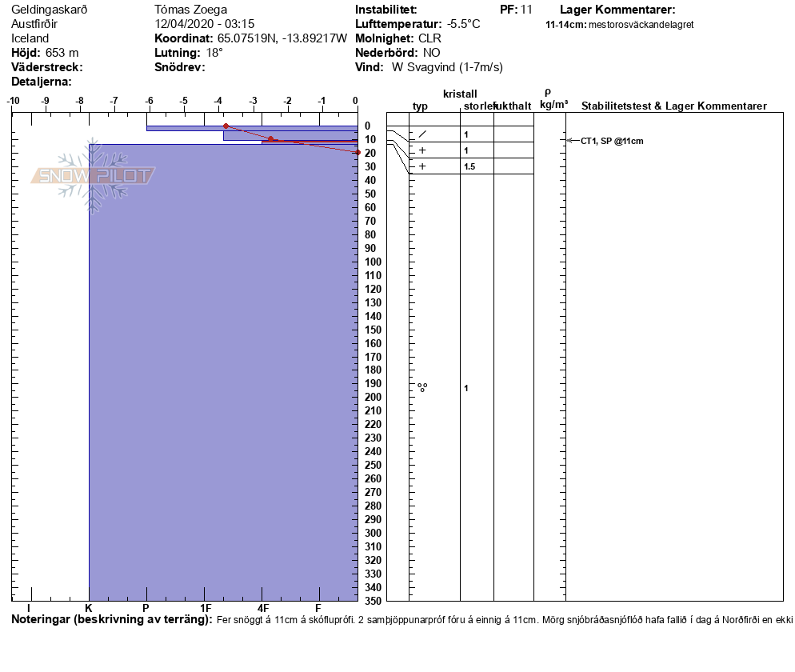This screenshot has height=672, width=795.
Task: Click the hardness axis label F
Action: point(318,608)
